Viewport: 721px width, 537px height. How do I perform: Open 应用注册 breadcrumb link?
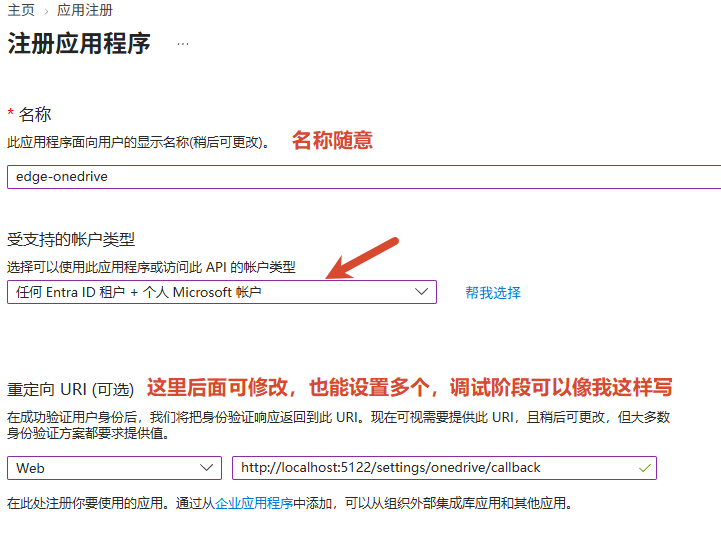point(85,10)
